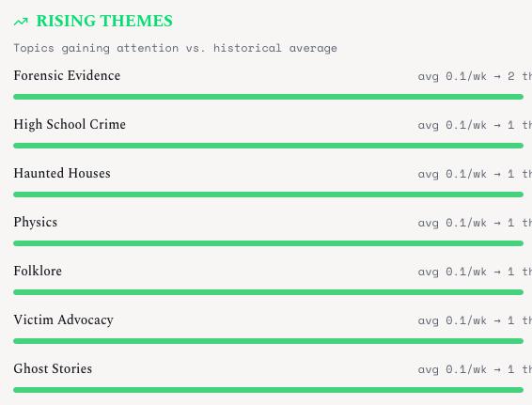Click the Forensic Evidence progress bar

[269, 97]
